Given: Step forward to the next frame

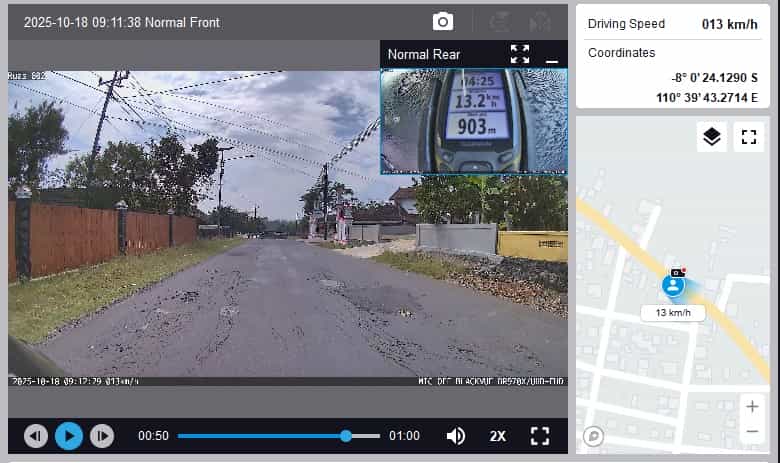Looking at the screenshot, I should [x=102, y=436].
